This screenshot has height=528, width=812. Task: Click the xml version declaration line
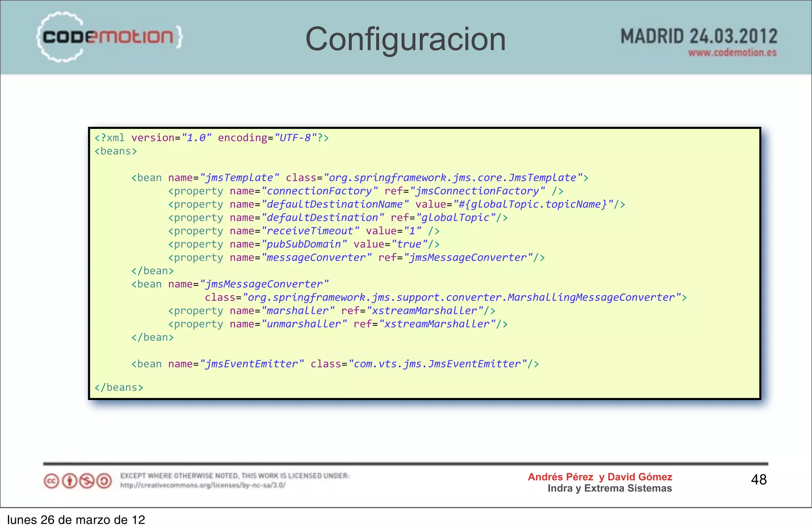pyautogui.click(x=212, y=138)
